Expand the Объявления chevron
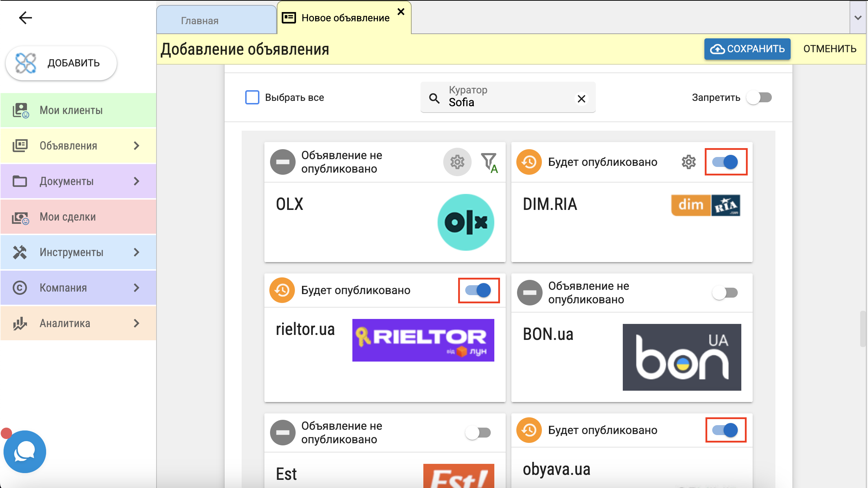Screen dimensions: 868x488 pyautogui.click(x=137, y=146)
